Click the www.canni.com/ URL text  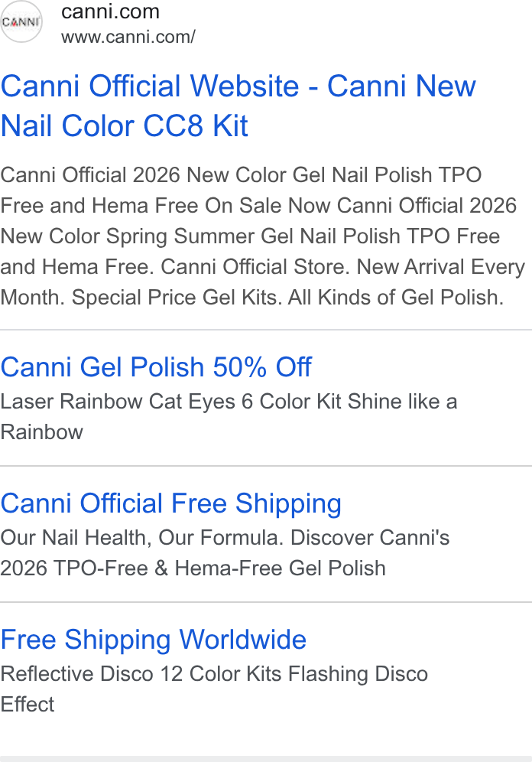tap(128, 37)
